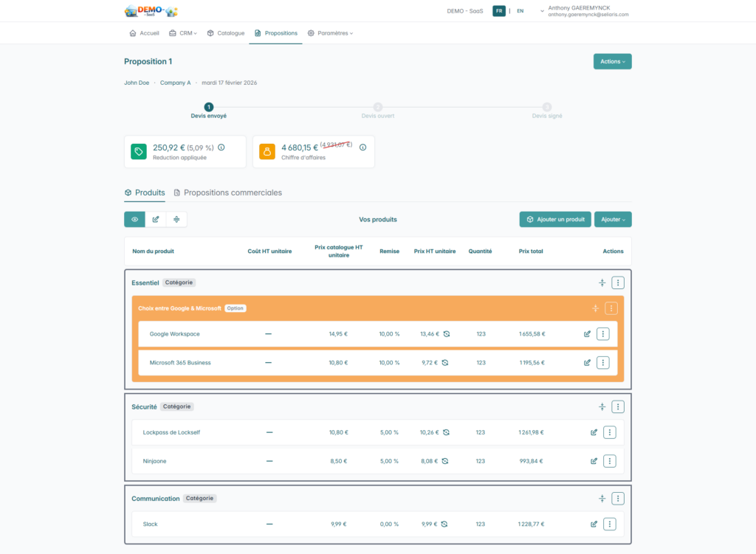Edit the Google Workspace product row
Screen dimensions: 756x554
[587, 334]
